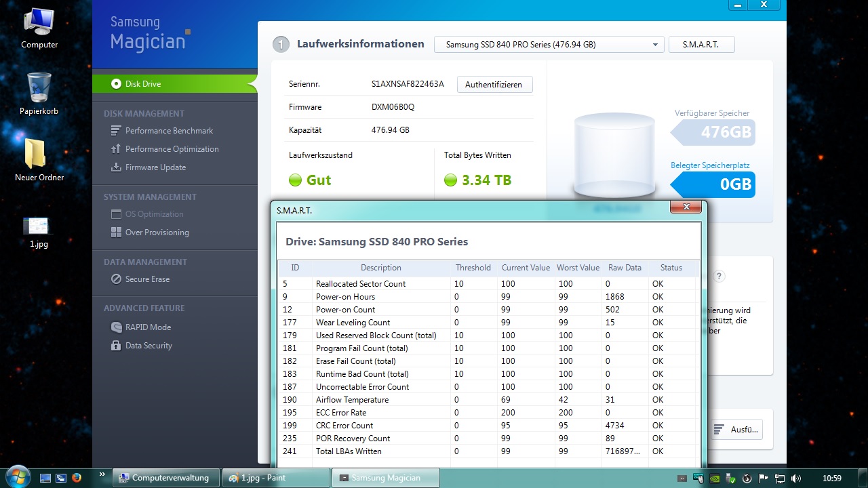The width and height of the screenshot is (868, 488).
Task: Select the POR Recovery Count row
Action: [487, 439]
